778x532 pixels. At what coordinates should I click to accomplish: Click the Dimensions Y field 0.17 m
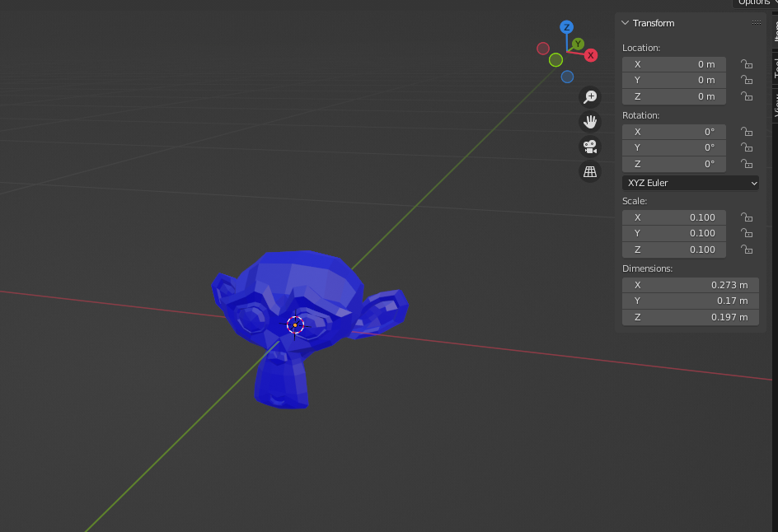click(690, 301)
